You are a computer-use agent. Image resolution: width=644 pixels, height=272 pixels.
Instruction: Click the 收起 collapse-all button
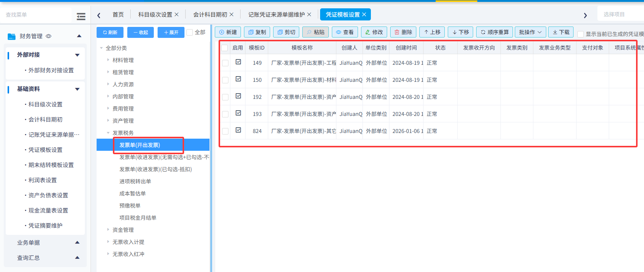pyautogui.click(x=141, y=33)
